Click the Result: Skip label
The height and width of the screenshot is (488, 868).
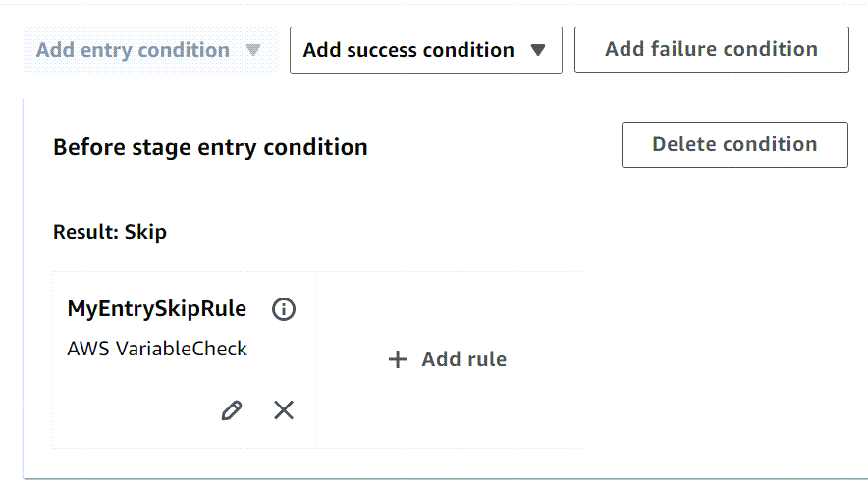point(109,233)
